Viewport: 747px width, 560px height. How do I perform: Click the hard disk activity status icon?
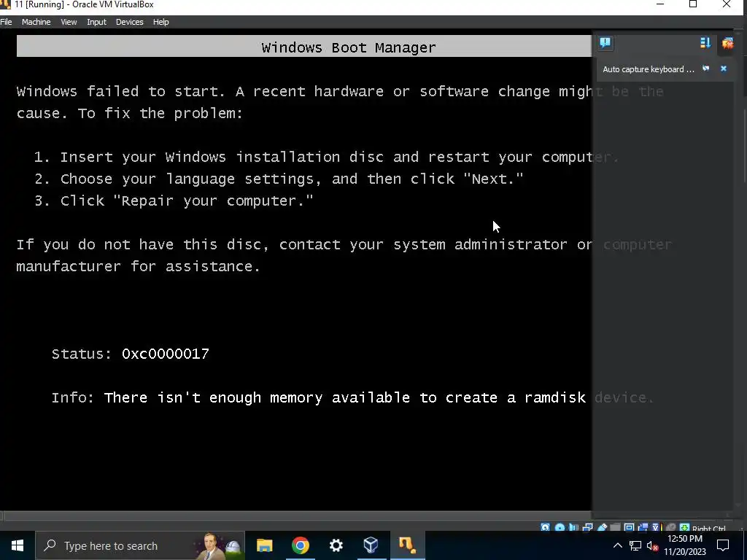point(545,528)
